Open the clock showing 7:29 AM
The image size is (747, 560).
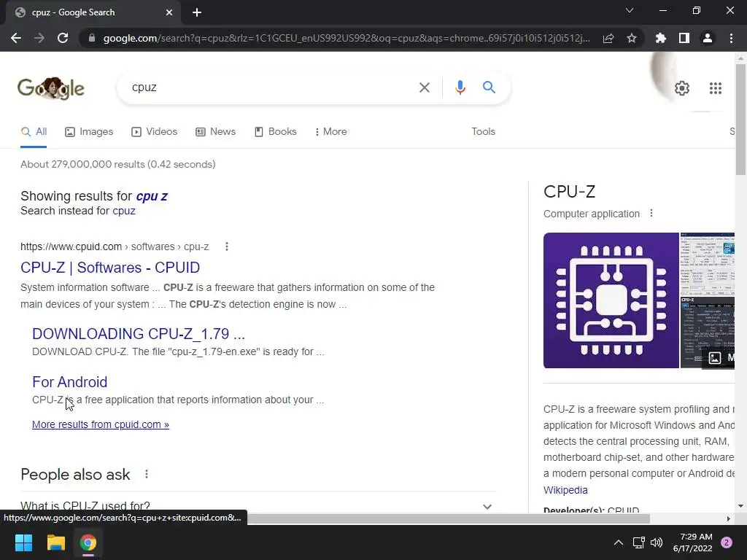[x=693, y=542]
